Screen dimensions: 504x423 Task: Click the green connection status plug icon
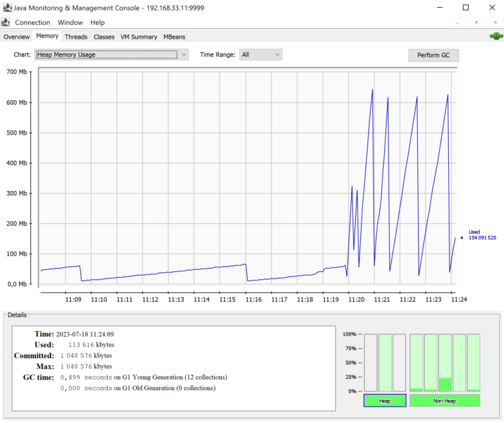tap(496, 36)
